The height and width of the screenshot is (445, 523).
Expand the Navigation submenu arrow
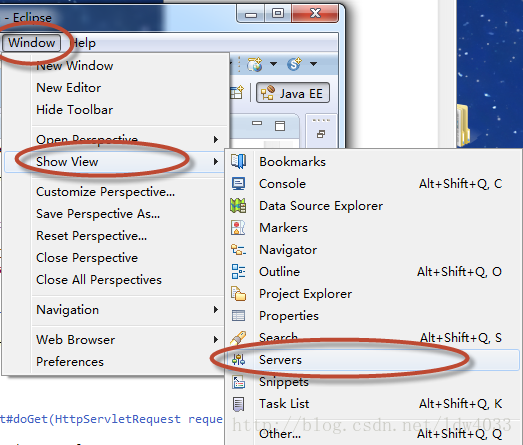point(216,310)
